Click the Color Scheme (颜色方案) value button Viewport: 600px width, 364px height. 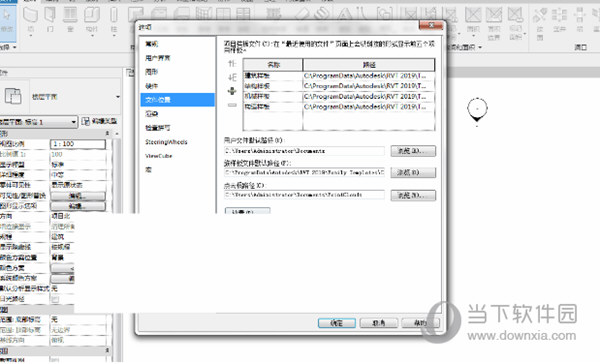tap(62, 268)
